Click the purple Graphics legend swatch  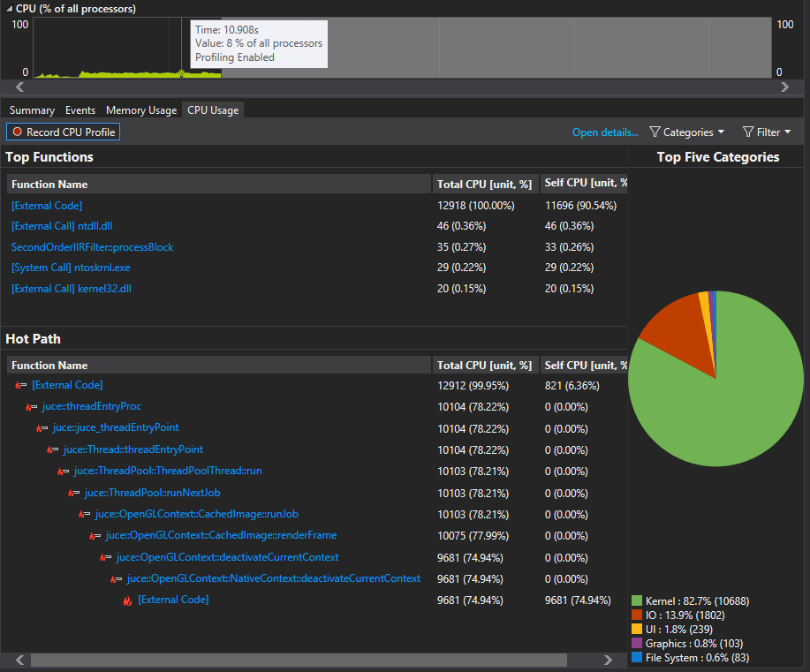(x=637, y=644)
